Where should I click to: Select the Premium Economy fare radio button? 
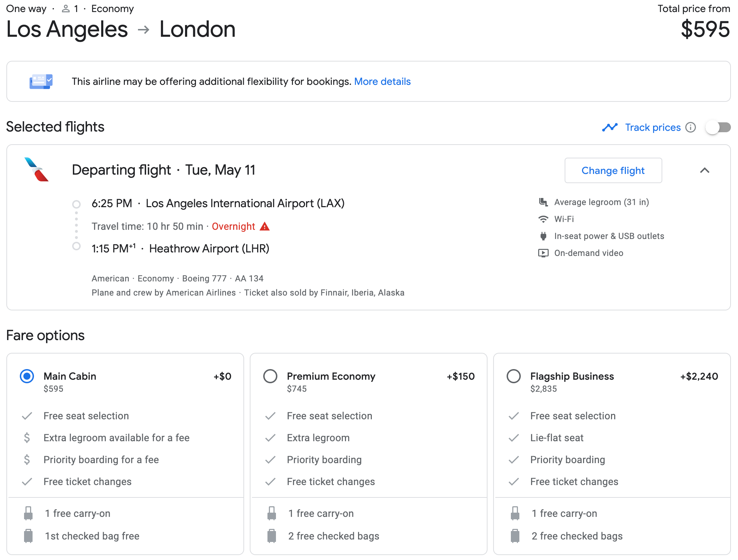point(270,376)
